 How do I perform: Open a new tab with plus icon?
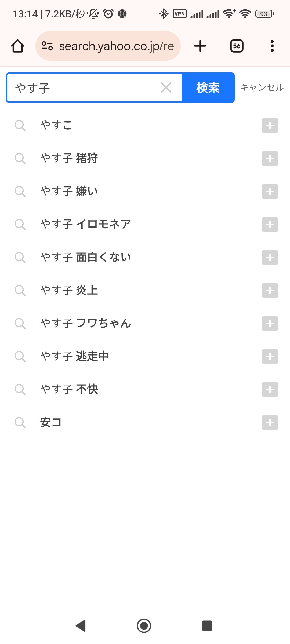click(200, 46)
